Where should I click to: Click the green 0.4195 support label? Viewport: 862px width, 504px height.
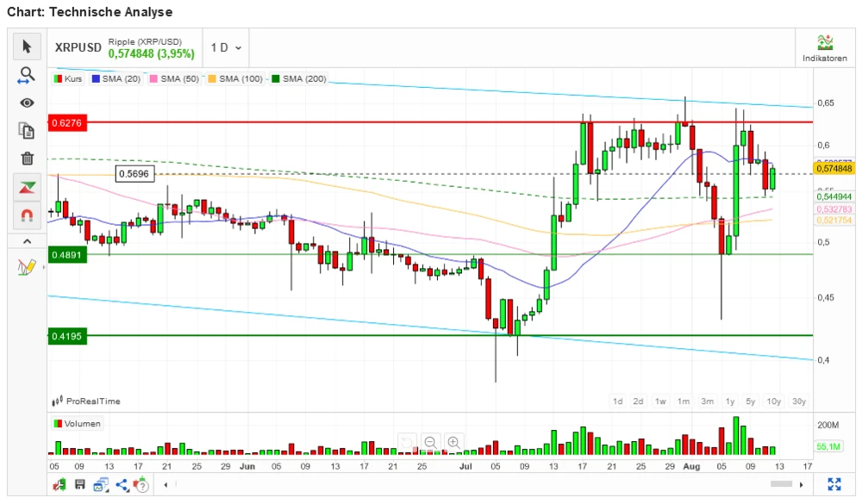click(67, 336)
